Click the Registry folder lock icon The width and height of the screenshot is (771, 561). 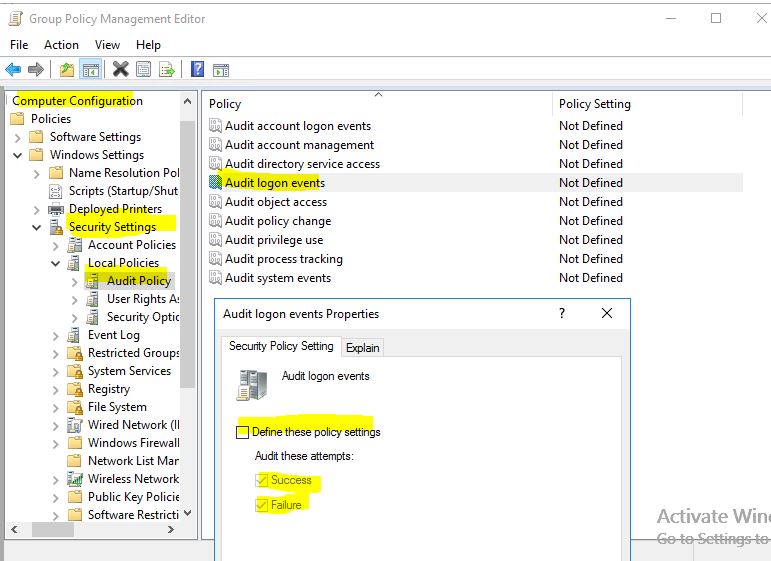click(x=75, y=389)
